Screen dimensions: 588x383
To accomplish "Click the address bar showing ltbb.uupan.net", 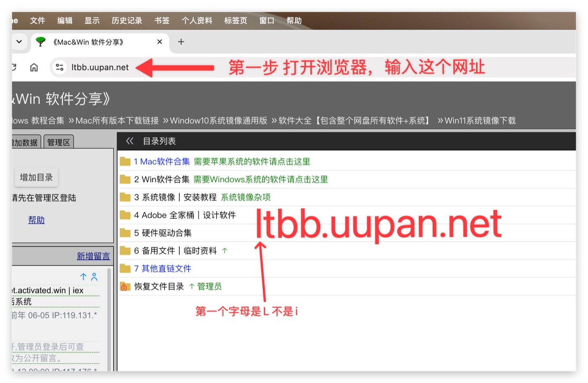I will pos(100,67).
